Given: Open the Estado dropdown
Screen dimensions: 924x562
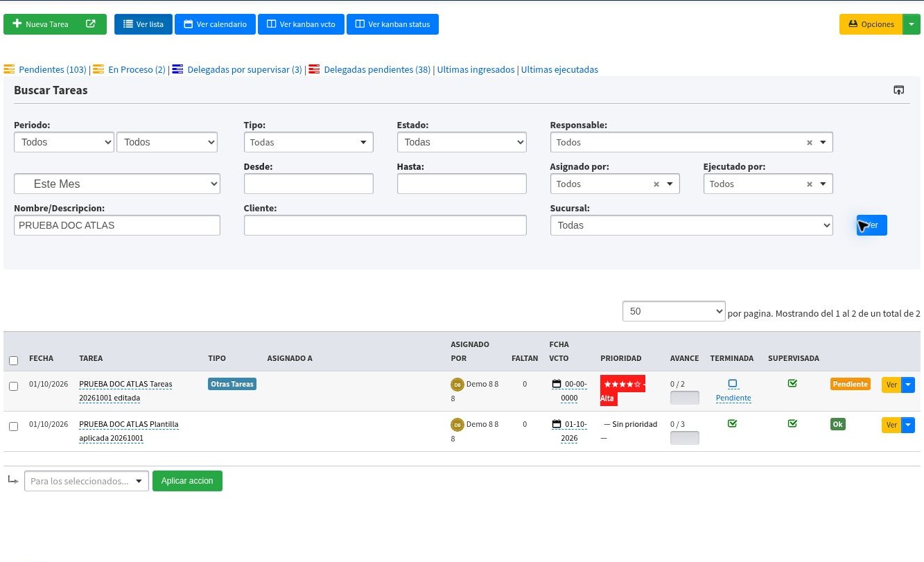Looking at the screenshot, I should point(462,142).
